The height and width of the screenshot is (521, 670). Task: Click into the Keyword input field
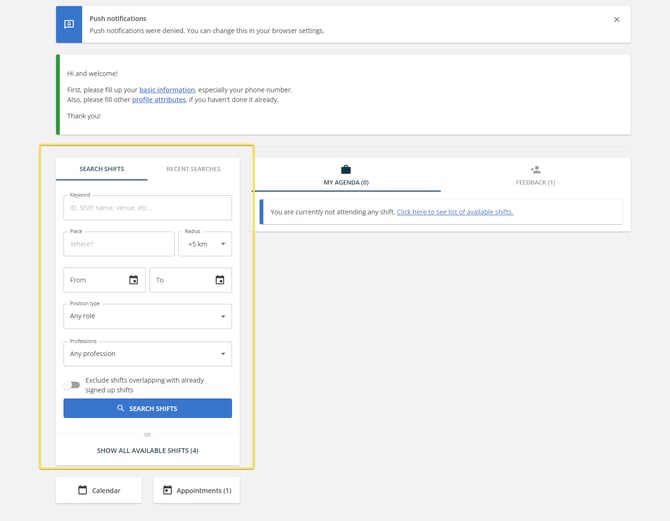pos(148,208)
